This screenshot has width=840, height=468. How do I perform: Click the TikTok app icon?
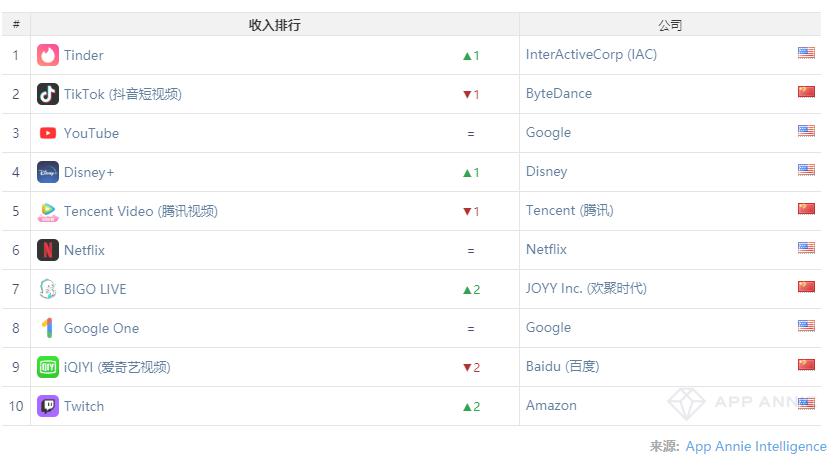[48, 94]
